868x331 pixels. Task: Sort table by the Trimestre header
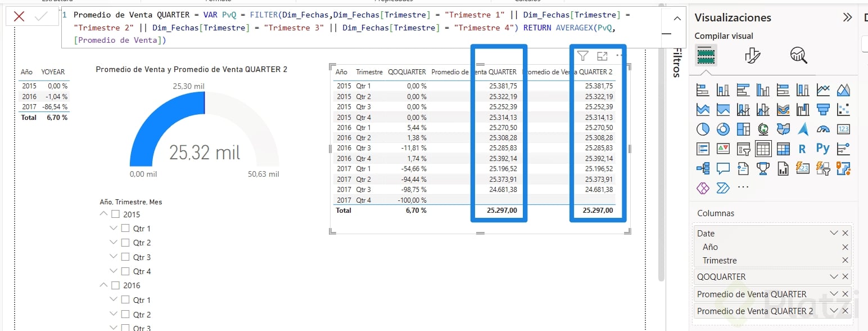click(369, 72)
